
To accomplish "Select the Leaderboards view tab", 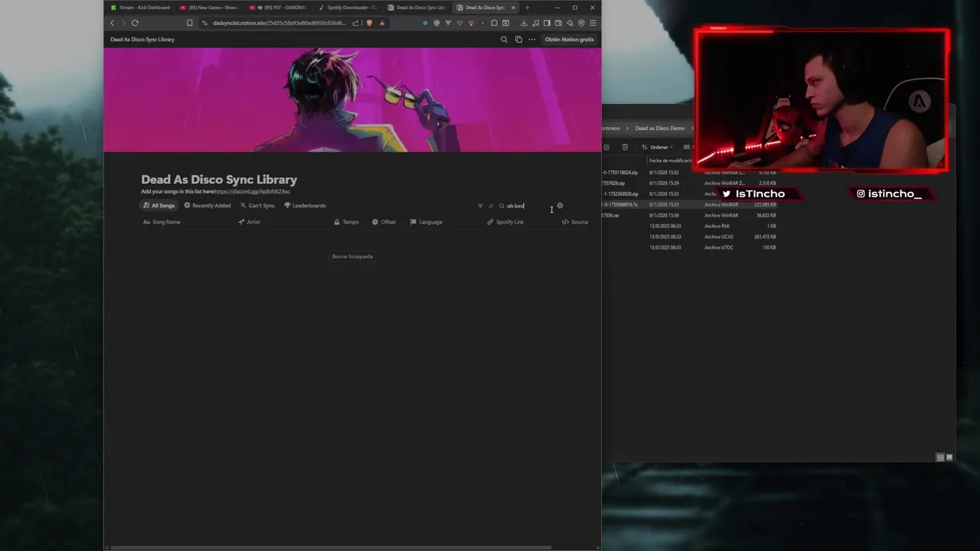I will (x=305, y=206).
